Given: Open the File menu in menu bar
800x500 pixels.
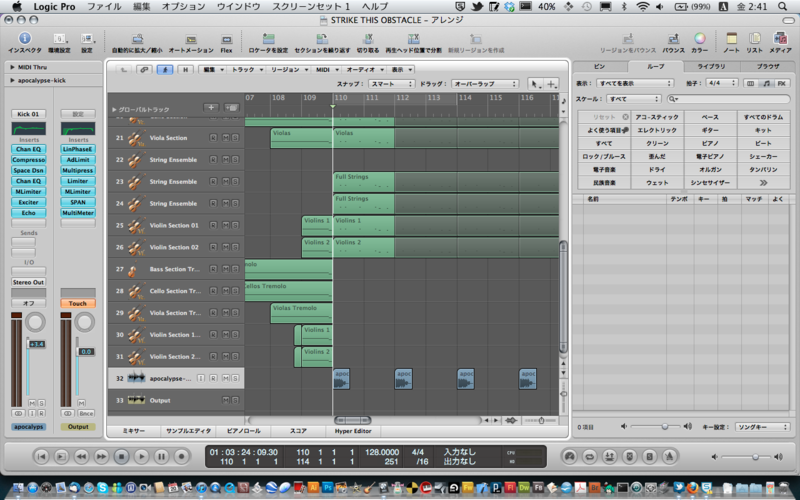Looking at the screenshot, I should [x=105, y=7].
